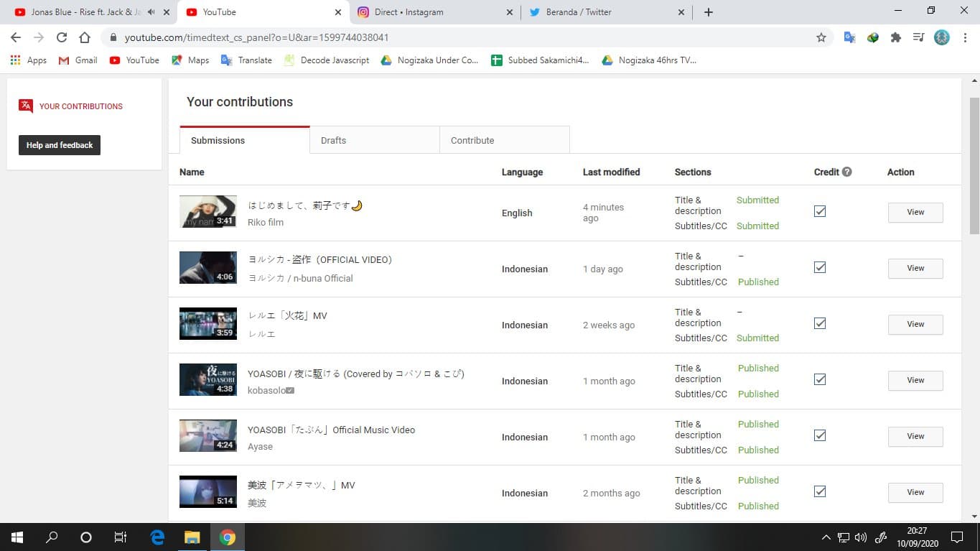Click the Help and feedback button

[60, 145]
